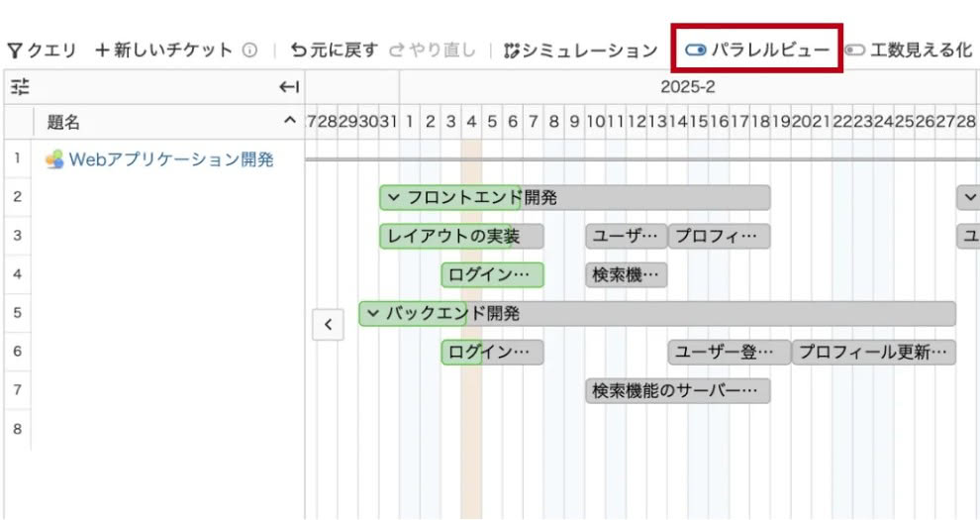The image size is (980, 520).
Task: Select the プロフィール更新 task bar
Action: tap(873, 353)
